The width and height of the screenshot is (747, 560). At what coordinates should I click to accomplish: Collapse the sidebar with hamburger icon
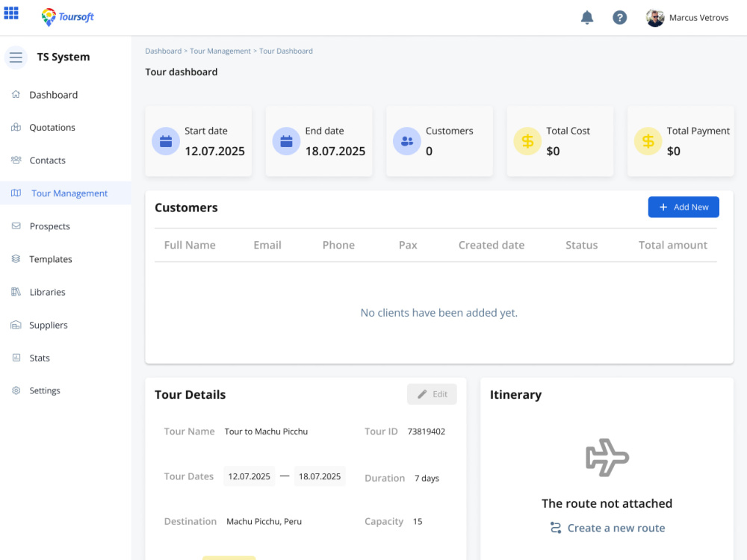click(x=16, y=57)
